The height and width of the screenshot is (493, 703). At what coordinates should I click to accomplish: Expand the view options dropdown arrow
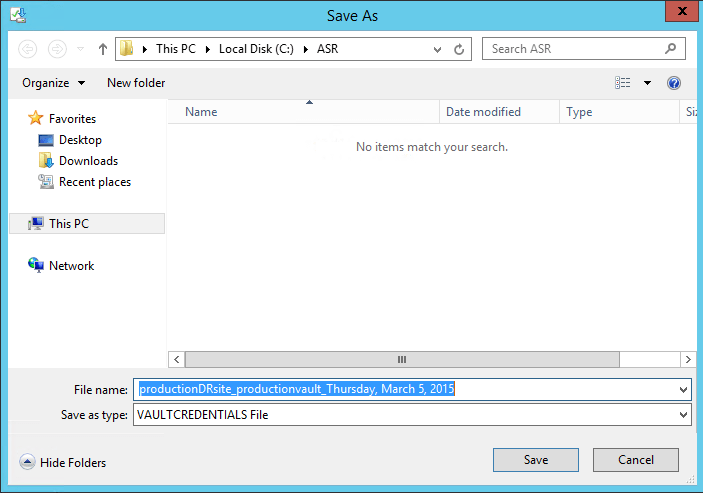click(647, 83)
